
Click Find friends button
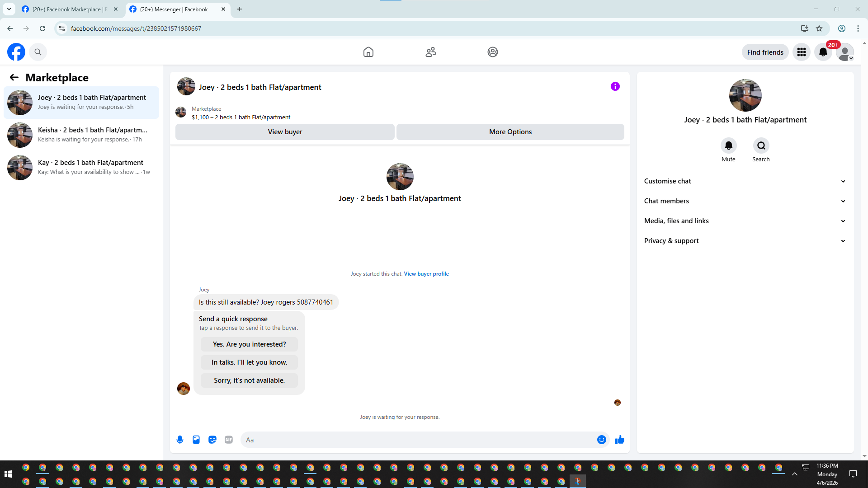point(765,52)
